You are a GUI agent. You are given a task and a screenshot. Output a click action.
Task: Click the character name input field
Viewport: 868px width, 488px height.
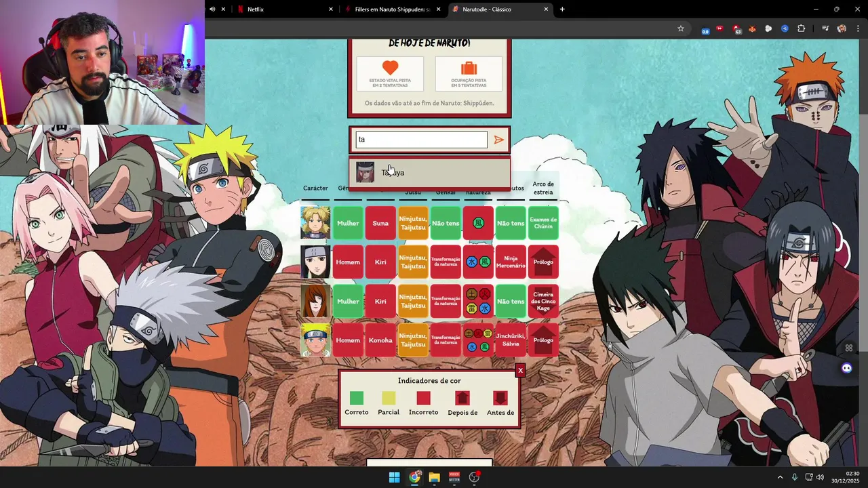coord(421,140)
